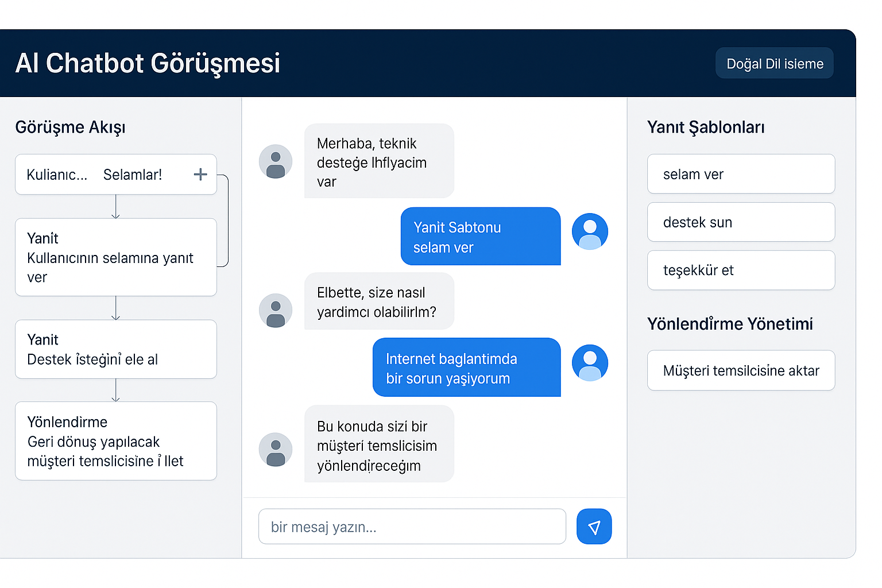Click the 'Merhaba, teknik desteğe lhflyacim var' message

(x=379, y=161)
